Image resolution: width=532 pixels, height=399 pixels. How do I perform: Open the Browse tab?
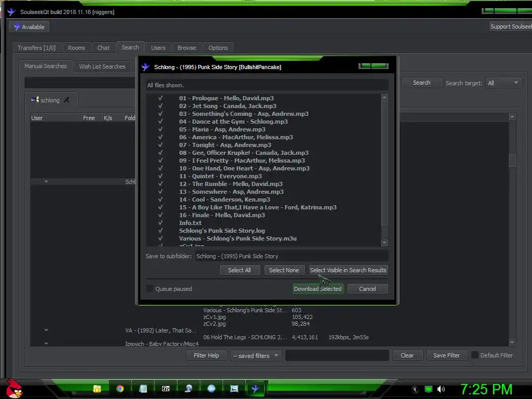click(x=187, y=48)
